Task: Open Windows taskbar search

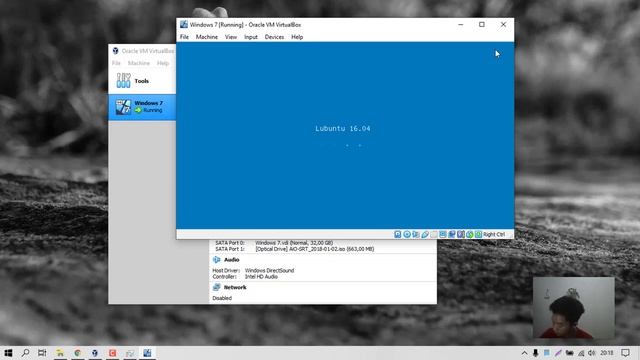Action: click(x=25, y=353)
